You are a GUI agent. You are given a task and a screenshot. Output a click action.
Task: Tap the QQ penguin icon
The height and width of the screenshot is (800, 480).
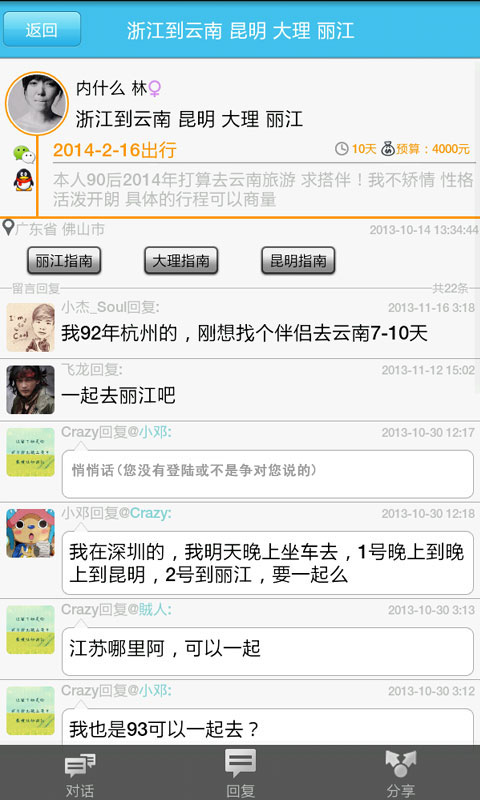23,180
